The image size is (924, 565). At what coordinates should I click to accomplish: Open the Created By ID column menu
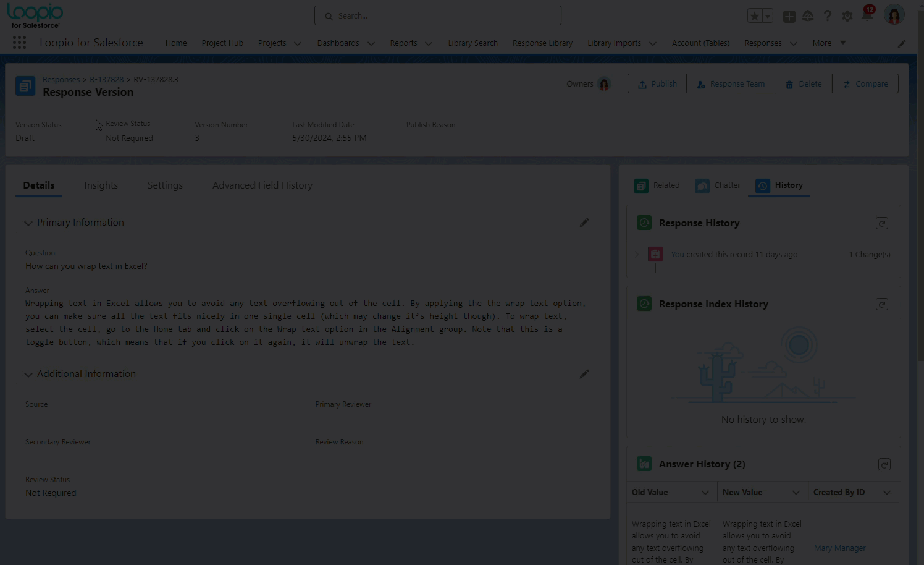(887, 493)
